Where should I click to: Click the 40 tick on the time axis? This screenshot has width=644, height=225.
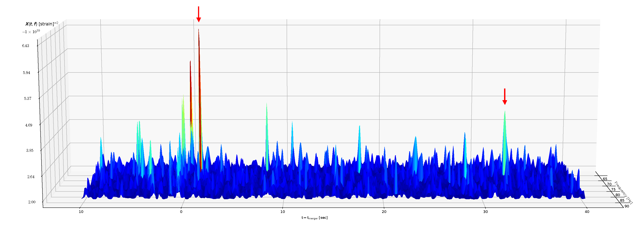(587, 211)
